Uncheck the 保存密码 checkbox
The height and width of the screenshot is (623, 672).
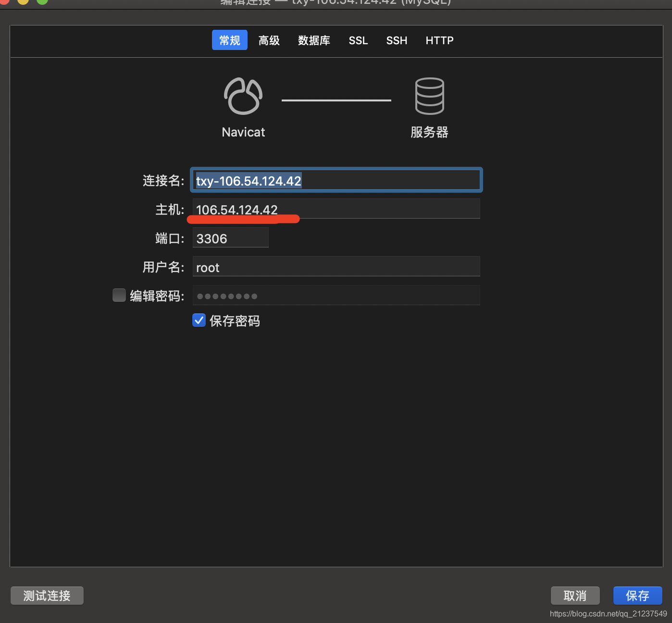point(199,320)
